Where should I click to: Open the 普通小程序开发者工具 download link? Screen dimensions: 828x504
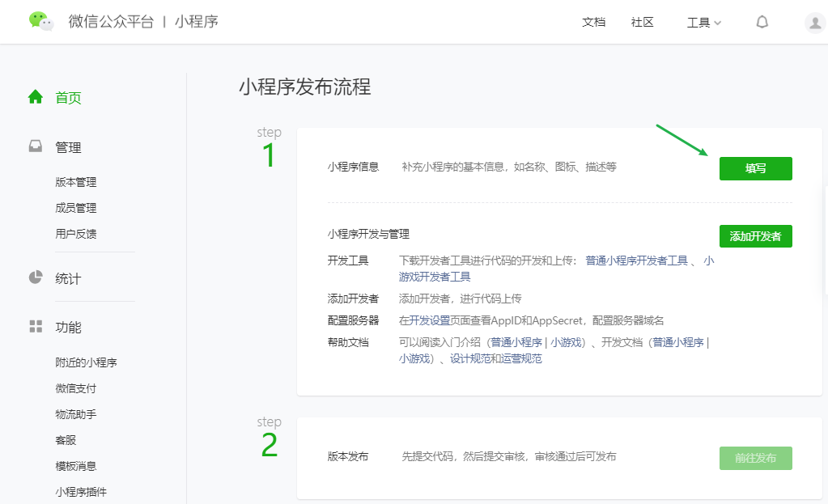[636, 260]
